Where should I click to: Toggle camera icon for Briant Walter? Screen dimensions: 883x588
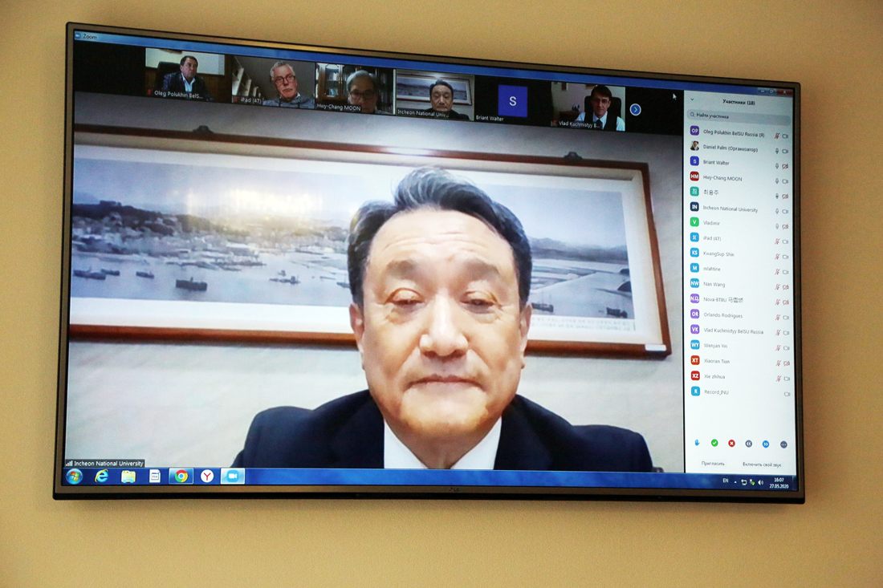[x=785, y=166]
